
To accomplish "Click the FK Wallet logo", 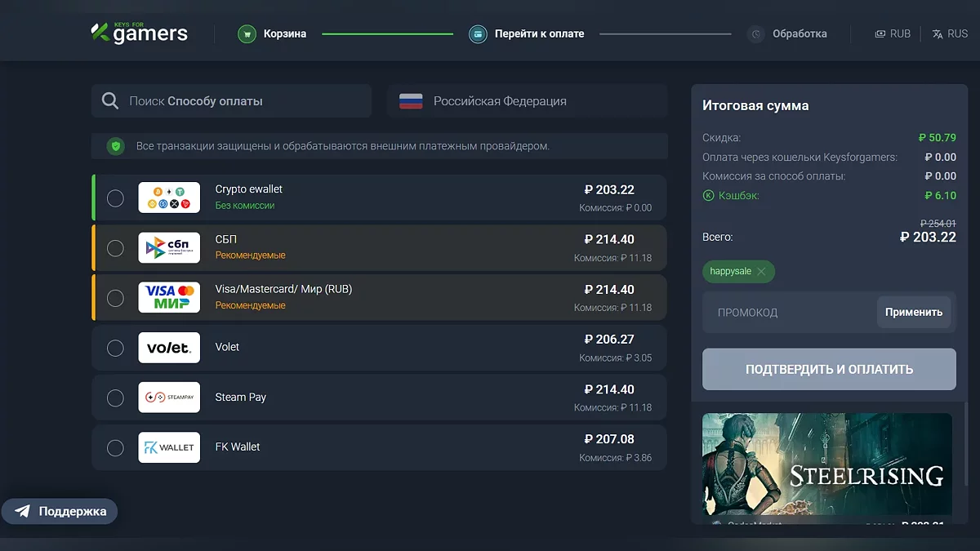I will [169, 447].
